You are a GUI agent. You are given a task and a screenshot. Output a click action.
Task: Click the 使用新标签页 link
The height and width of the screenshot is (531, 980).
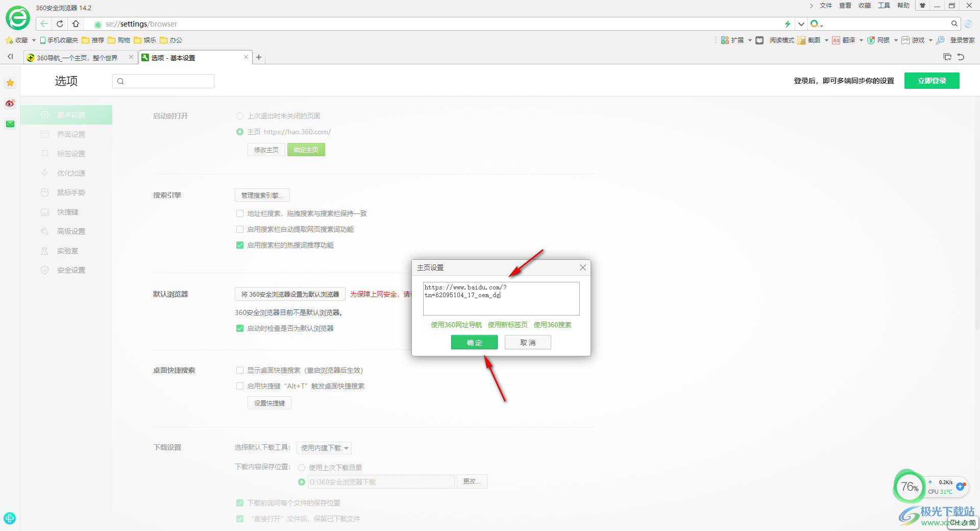[x=508, y=325]
